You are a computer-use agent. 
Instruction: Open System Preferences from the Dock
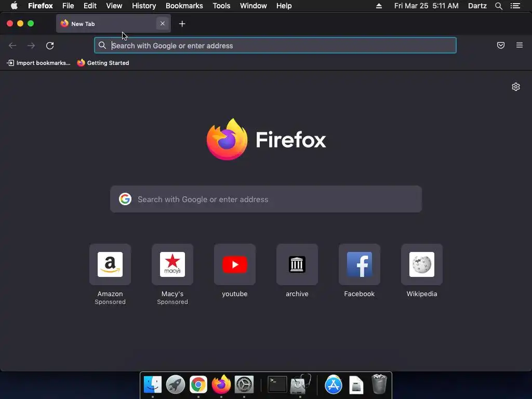244,385
